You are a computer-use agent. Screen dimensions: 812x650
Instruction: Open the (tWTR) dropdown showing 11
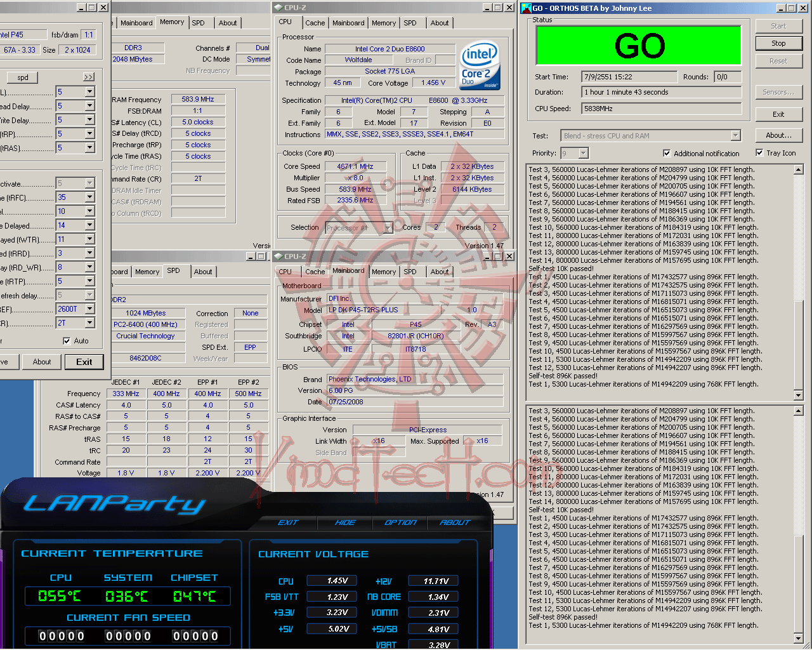coord(89,239)
